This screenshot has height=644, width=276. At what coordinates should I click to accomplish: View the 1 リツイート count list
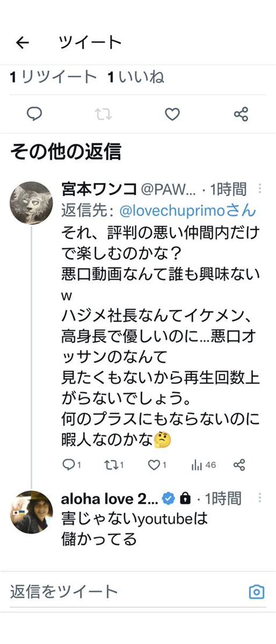(x=54, y=77)
